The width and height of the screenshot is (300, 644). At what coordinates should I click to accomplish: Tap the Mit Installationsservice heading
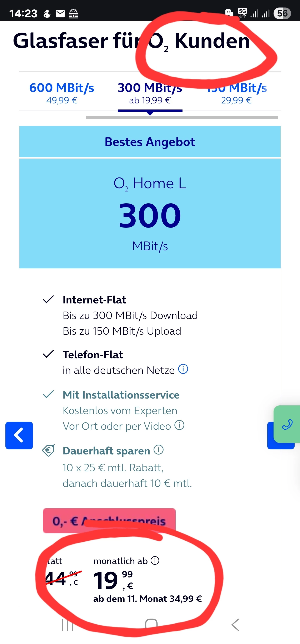click(x=121, y=395)
